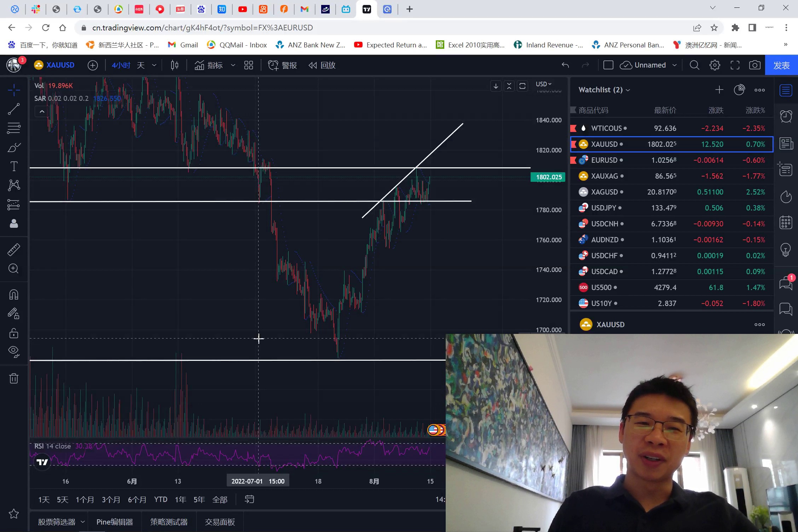This screenshot has width=798, height=532.
Task: Open the candlestick chart style picker
Action: click(x=174, y=65)
